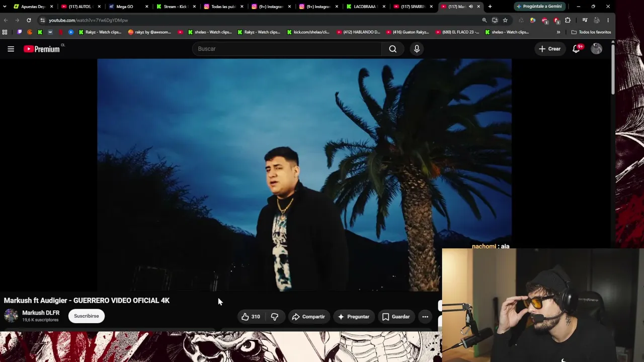The image size is (644, 362).
Task: Switch to the (117) SPARRING tab
Action: (413, 7)
